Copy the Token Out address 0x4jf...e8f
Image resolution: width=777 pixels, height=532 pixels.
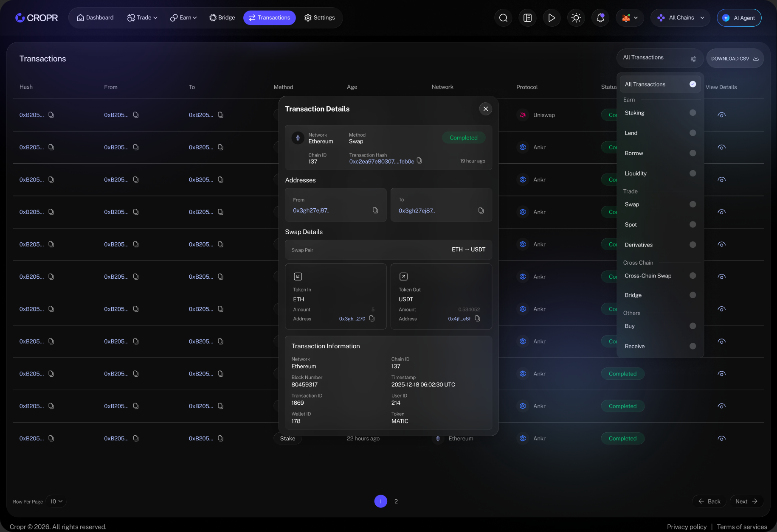point(477,319)
